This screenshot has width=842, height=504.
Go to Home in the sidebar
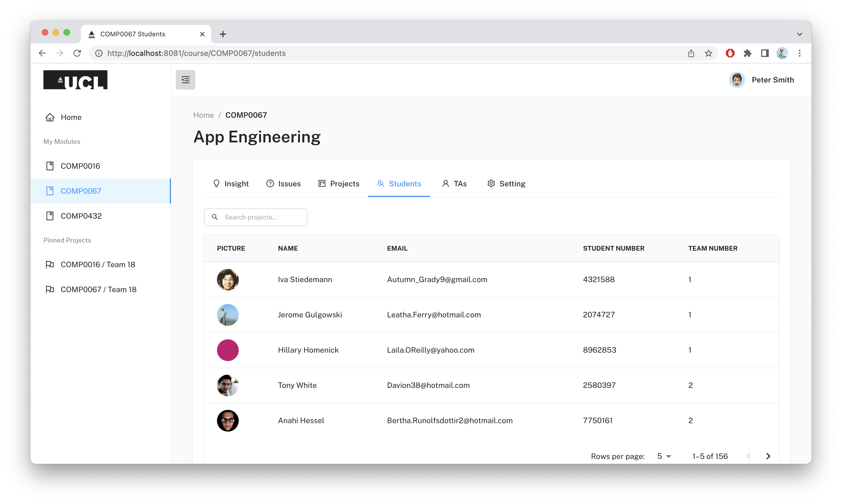click(100, 117)
